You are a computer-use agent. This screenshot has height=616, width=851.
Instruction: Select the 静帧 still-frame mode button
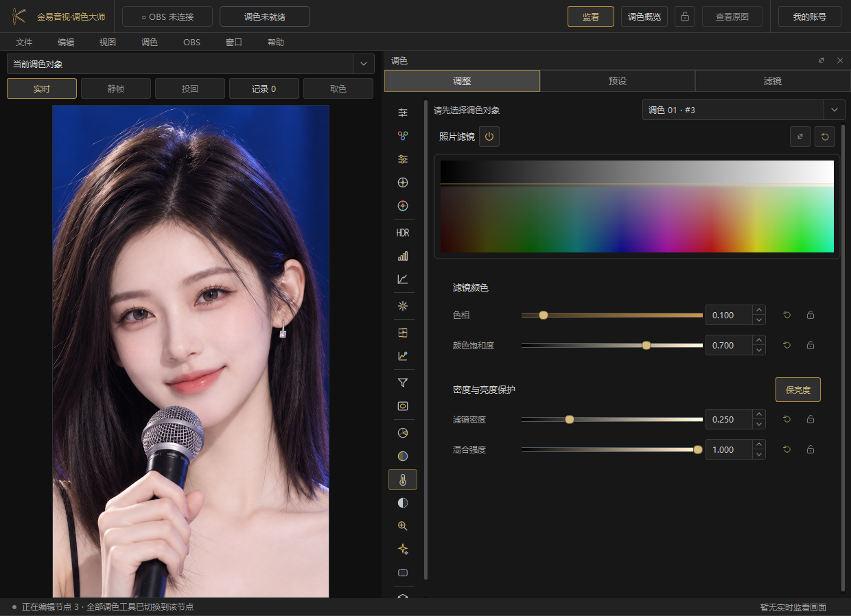click(x=116, y=88)
